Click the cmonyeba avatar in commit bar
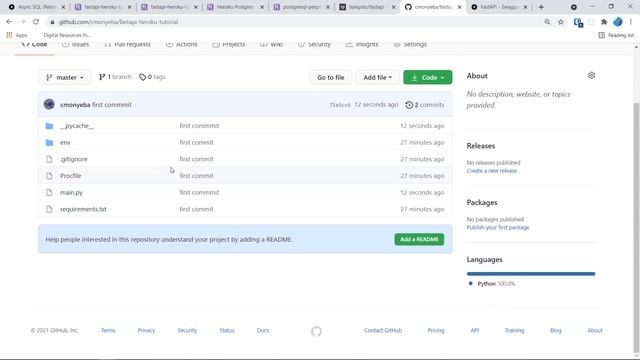 point(49,104)
